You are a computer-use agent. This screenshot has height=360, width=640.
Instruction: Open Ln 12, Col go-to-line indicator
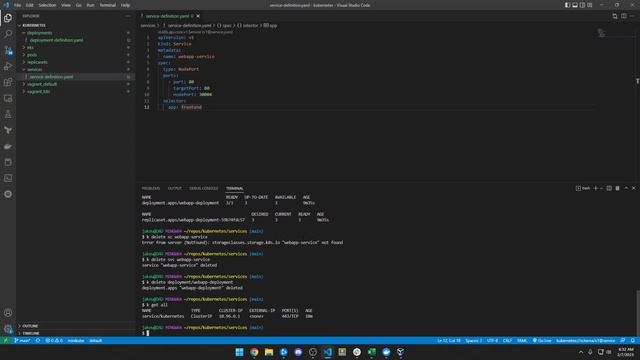pyautogui.click(x=449, y=340)
